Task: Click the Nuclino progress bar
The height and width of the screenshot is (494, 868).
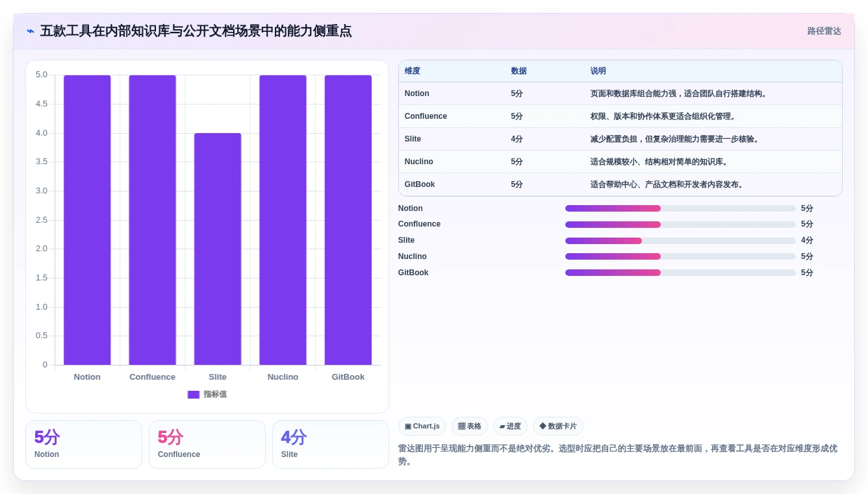Action: pos(680,256)
